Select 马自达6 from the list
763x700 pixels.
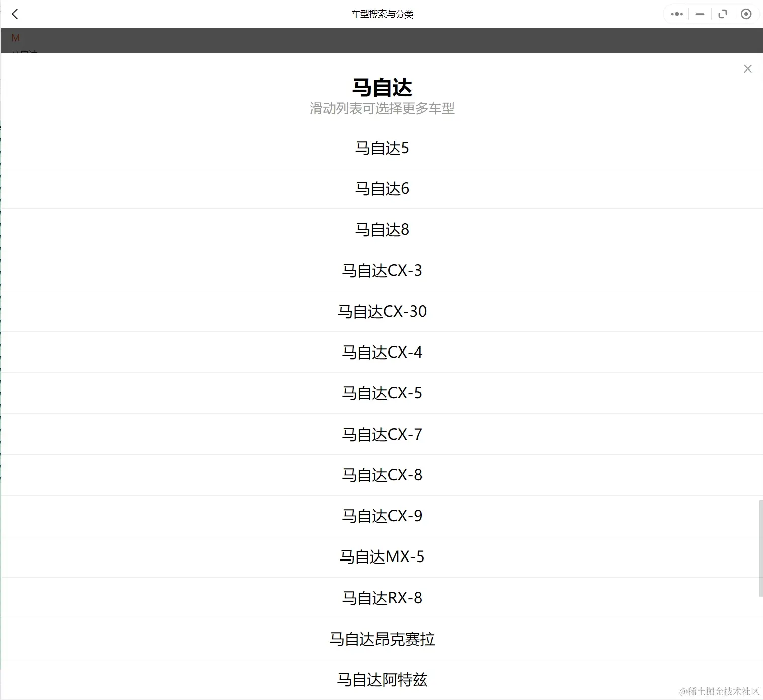click(381, 189)
